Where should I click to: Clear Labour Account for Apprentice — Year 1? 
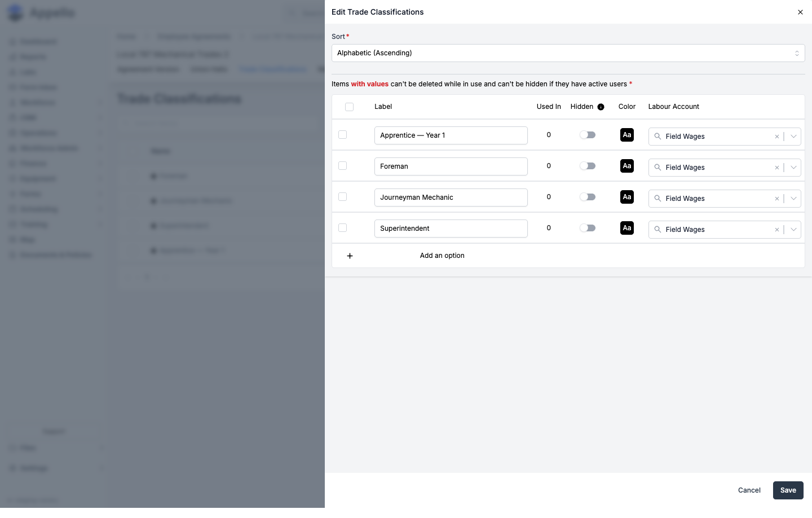[776, 137]
